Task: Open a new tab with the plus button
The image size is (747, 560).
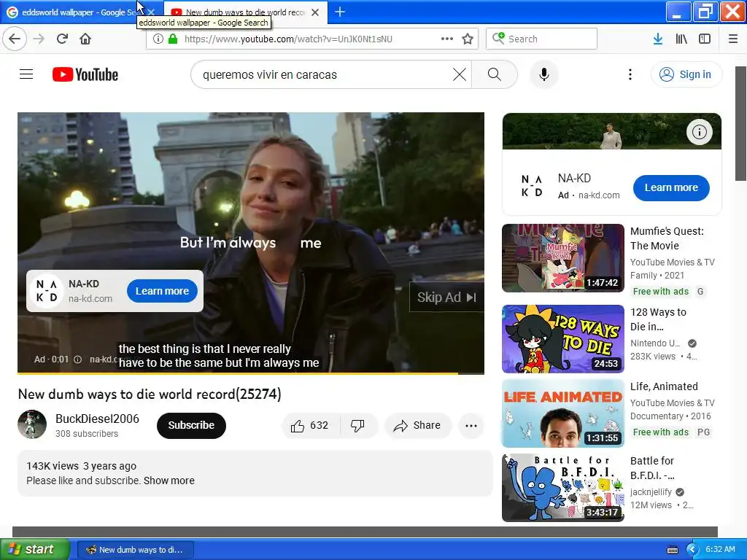Action: click(340, 12)
